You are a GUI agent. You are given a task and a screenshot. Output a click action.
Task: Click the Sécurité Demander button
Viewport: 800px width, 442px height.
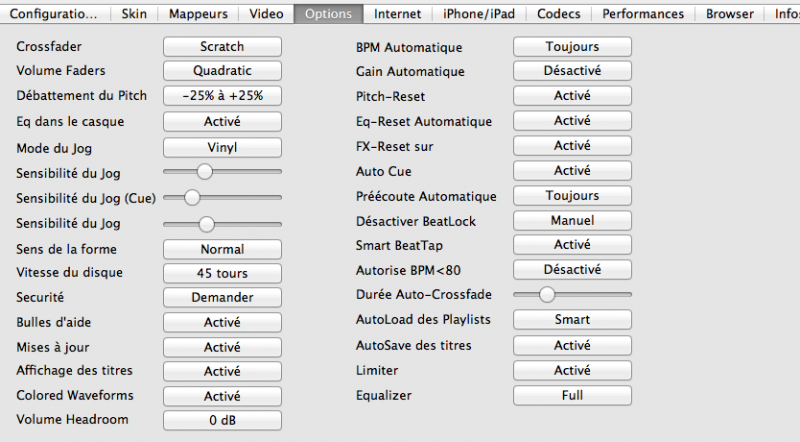(x=222, y=297)
